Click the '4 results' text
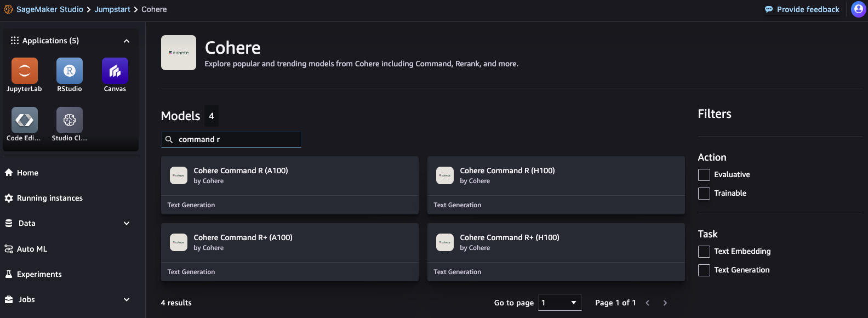The width and height of the screenshot is (868, 318). point(176,303)
